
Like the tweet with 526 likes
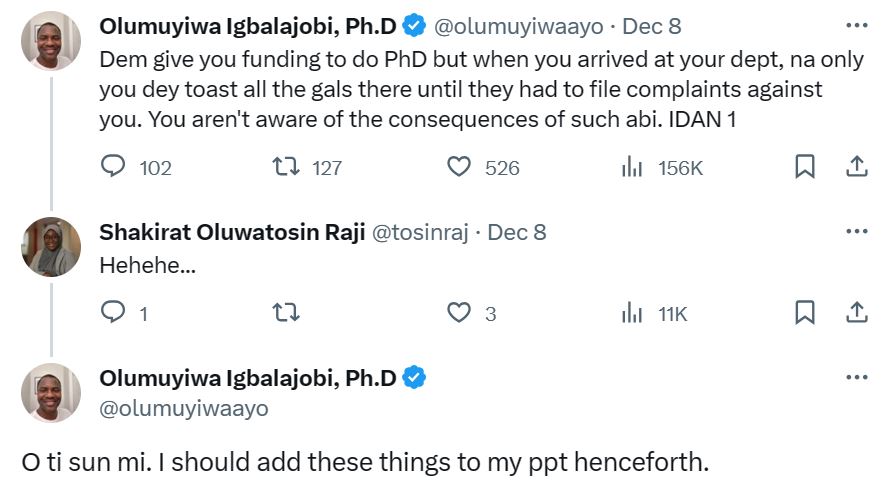pyautogui.click(x=459, y=168)
